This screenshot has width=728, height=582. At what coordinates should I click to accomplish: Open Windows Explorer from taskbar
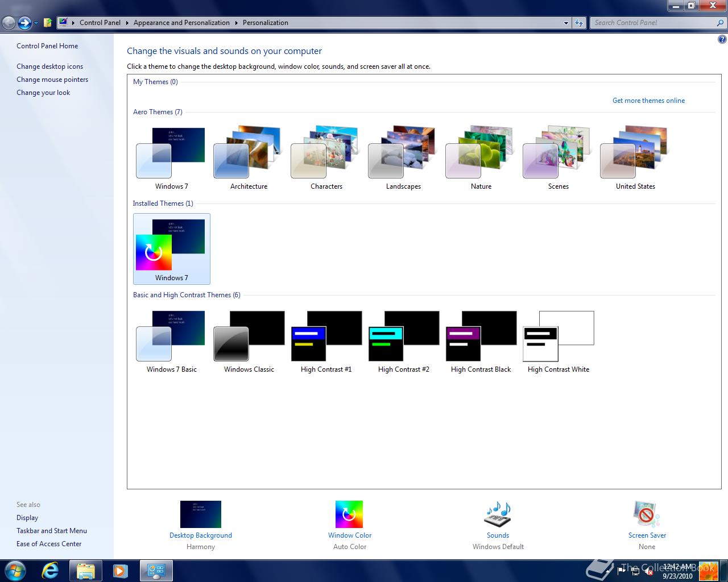click(x=85, y=571)
